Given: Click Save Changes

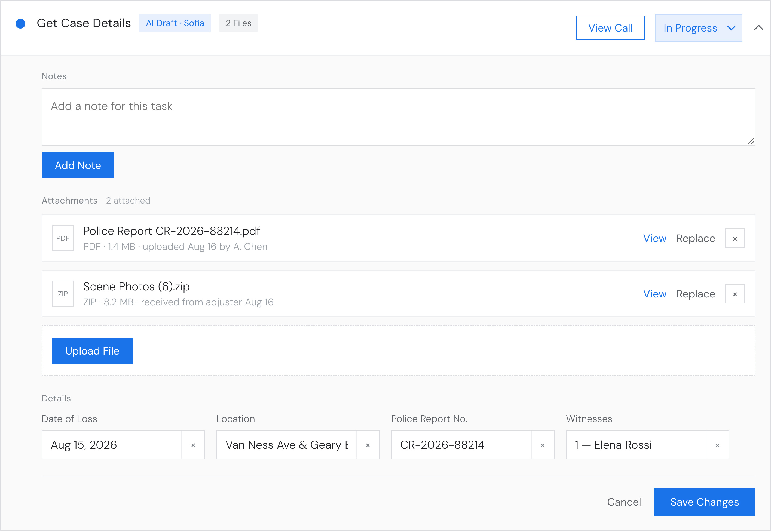Looking at the screenshot, I should [x=705, y=502].
